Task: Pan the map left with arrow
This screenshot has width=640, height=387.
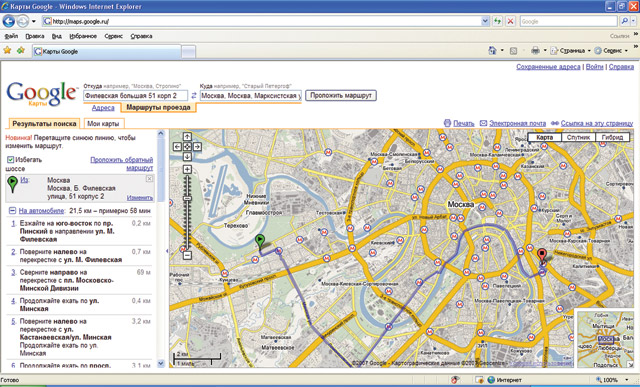Action: coord(177,147)
